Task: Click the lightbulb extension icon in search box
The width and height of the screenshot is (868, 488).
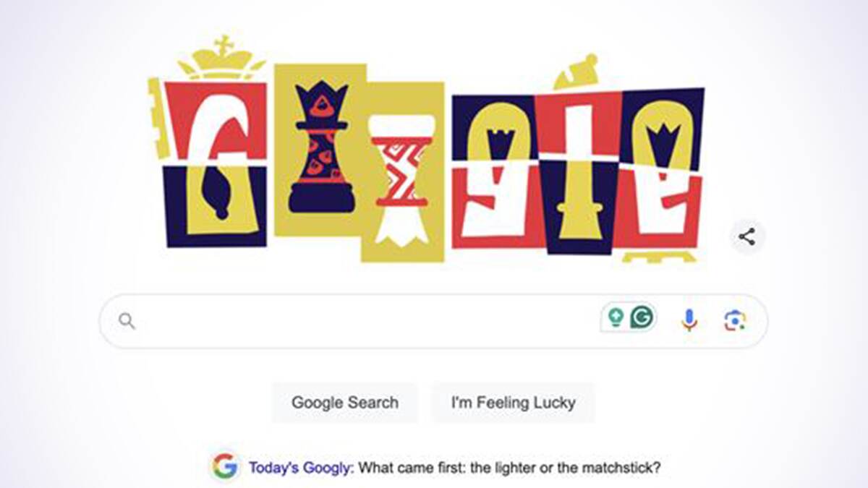Action: [x=616, y=317]
